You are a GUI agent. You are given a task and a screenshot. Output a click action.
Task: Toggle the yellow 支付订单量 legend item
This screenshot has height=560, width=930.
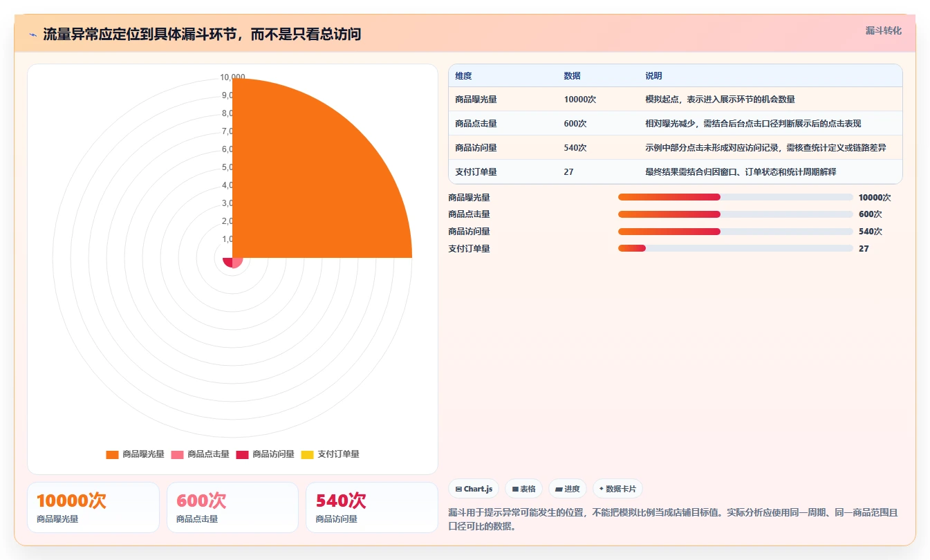click(x=330, y=454)
